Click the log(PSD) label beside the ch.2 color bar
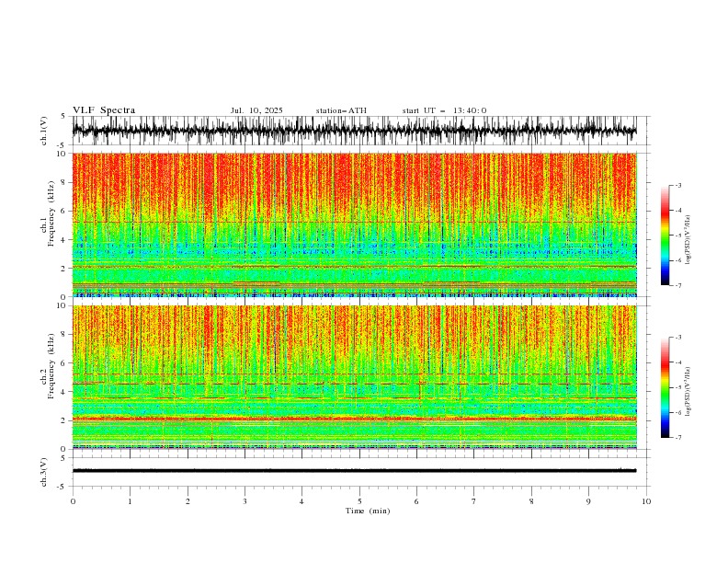728x563 pixels. pos(688,392)
